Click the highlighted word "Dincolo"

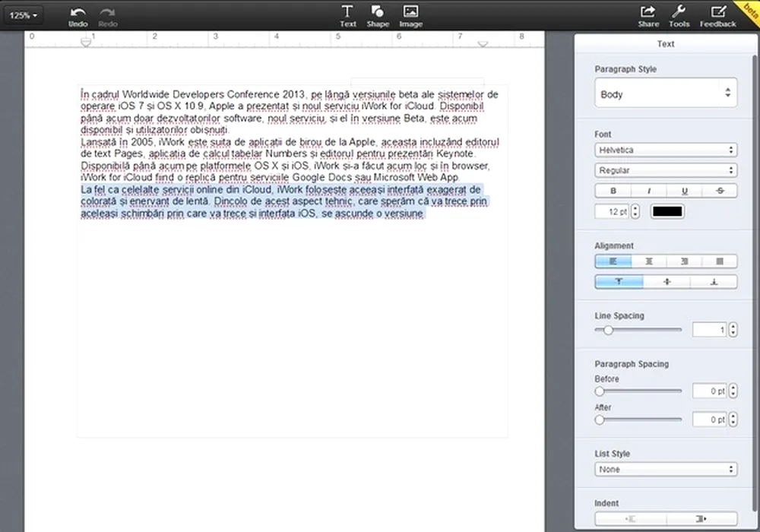tap(231, 201)
